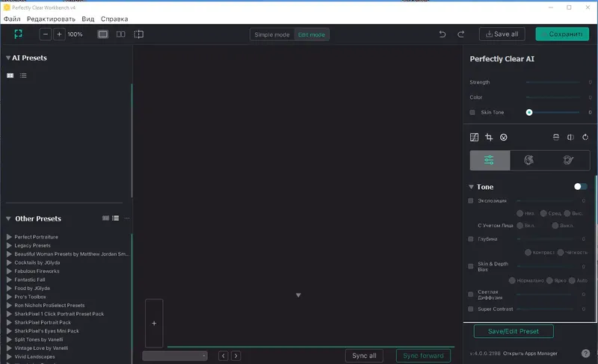Enable the Super Contrast checkbox
The image size is (598, 364).
click(x=471, y=309)
